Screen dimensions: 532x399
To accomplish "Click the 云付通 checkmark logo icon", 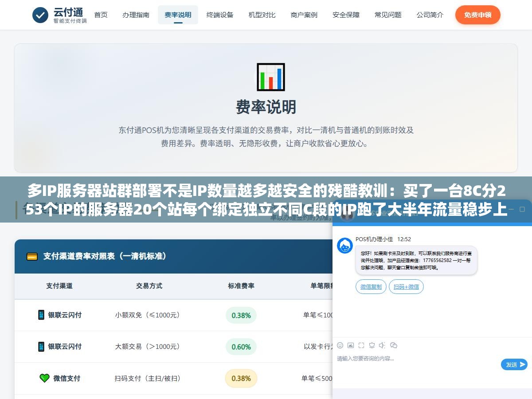I will pyautogui.click(x=40, y=15).
